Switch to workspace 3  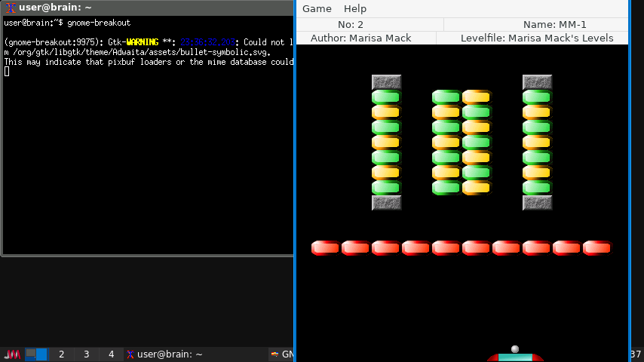pos(86,354)
